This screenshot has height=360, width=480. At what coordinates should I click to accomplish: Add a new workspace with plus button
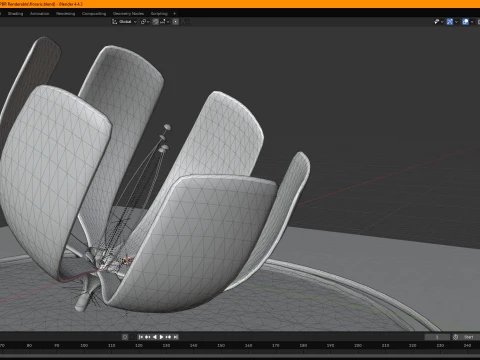[174, 14]
